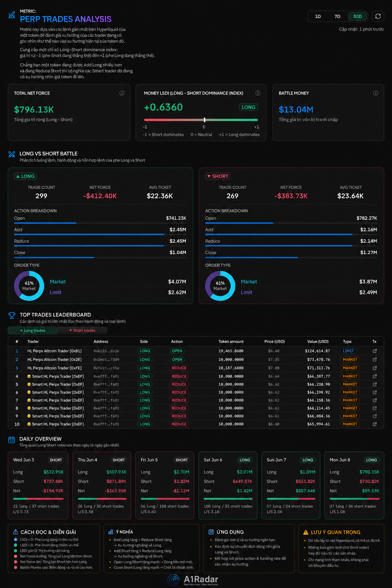The height and width of the screenshot is (588, 392).
Task: Select the 1D timeframe option
Action: (318, 16)
